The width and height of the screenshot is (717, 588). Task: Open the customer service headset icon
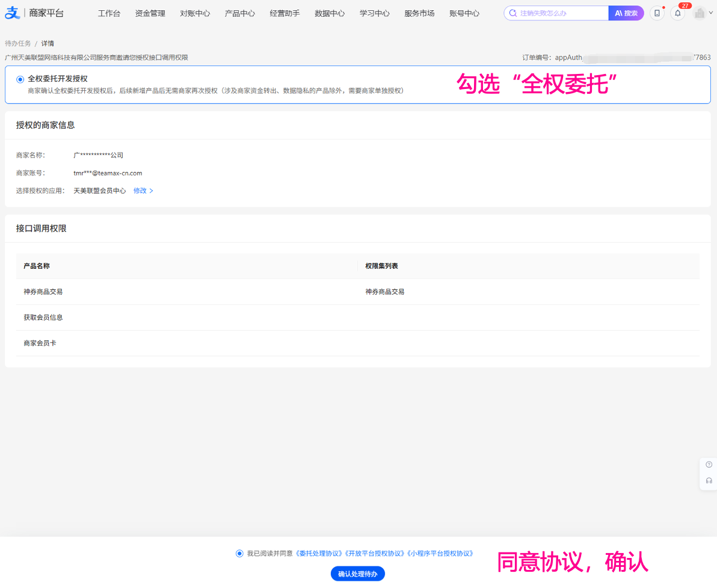click(x=709, y=480)
